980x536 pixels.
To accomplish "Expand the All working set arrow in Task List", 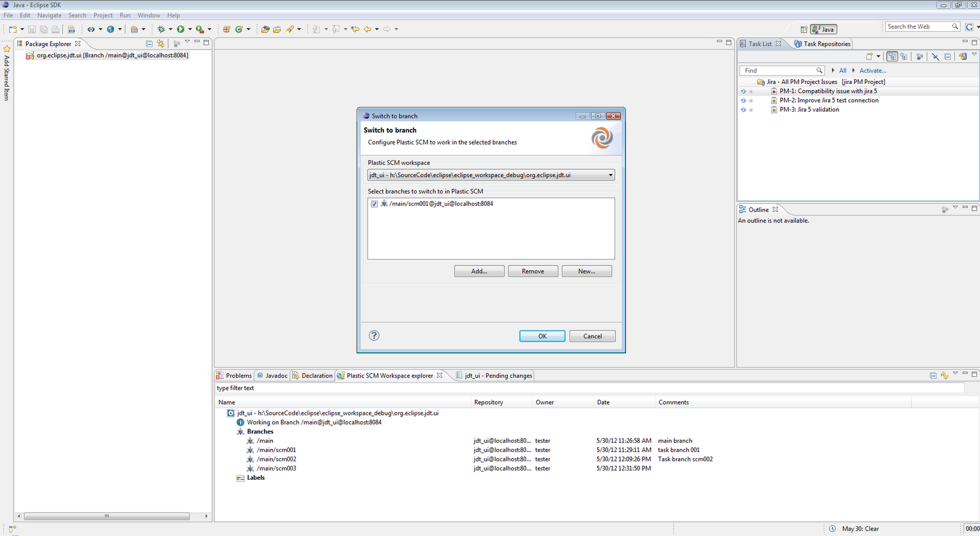I will [833, 70].
